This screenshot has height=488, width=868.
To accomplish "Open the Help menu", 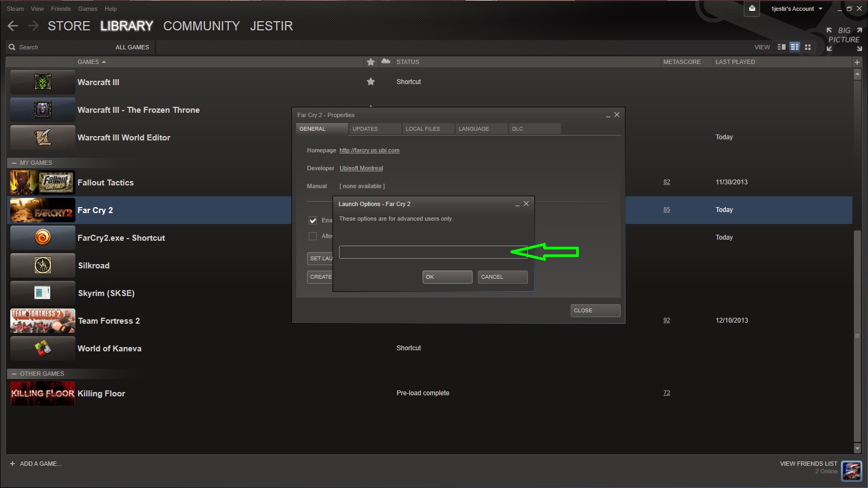I will point(111,9).
